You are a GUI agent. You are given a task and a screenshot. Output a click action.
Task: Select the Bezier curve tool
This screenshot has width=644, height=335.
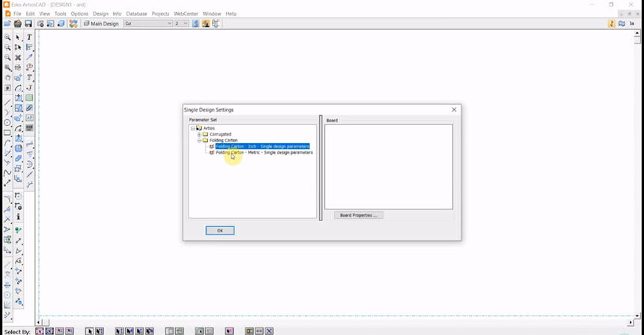click(x=7, y=173)
